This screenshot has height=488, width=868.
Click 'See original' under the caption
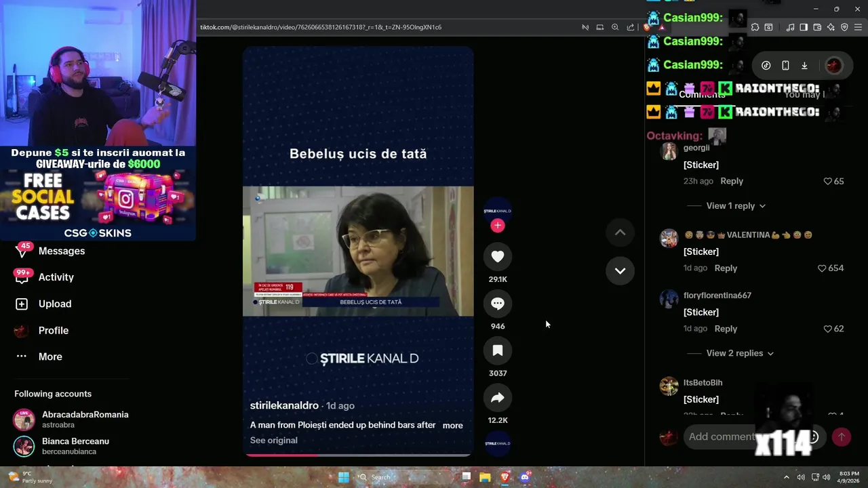click(274, 441)
